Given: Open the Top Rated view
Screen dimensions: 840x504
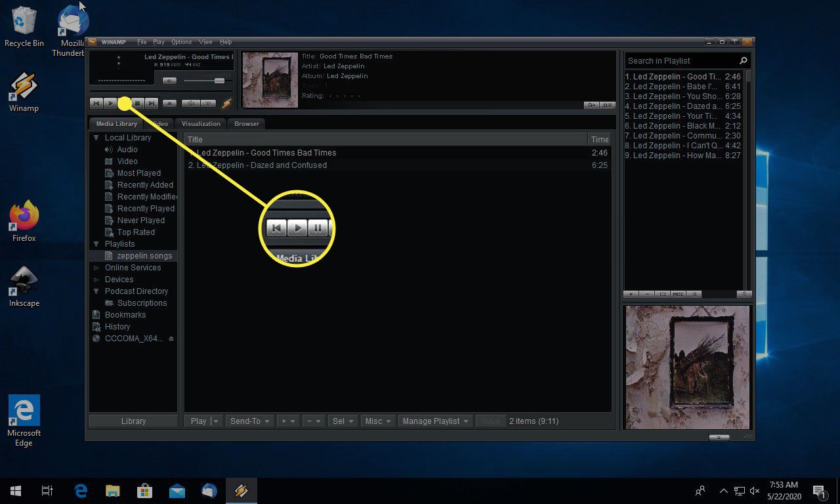Looking at the screenshot, I should tap(136, 232).
